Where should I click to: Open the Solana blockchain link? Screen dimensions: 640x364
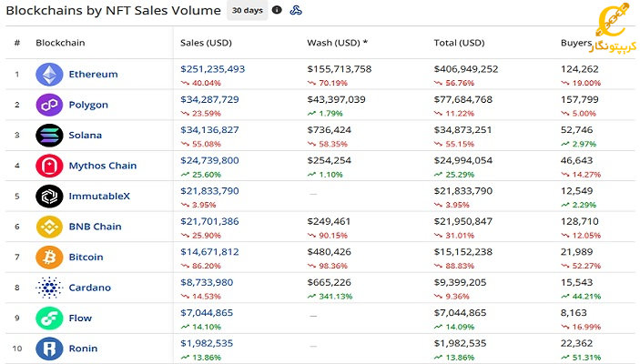click(x=85, y=135)
